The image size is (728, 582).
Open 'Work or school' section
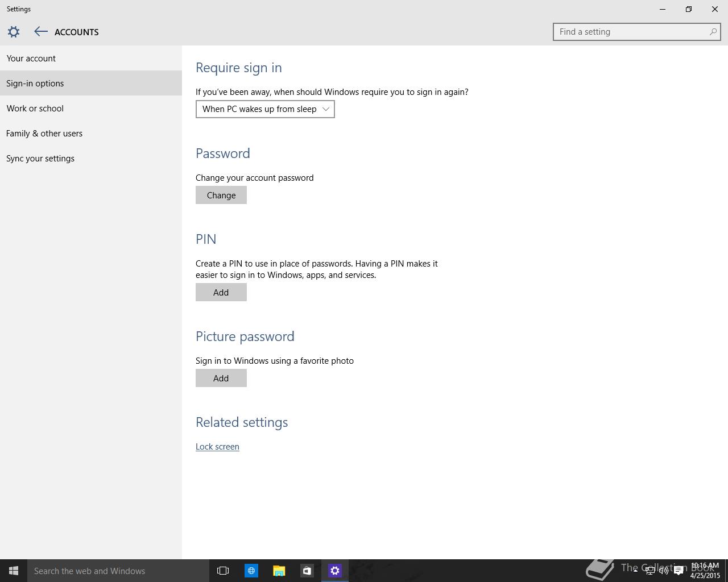pyautogui.click(x=91, y=108)
